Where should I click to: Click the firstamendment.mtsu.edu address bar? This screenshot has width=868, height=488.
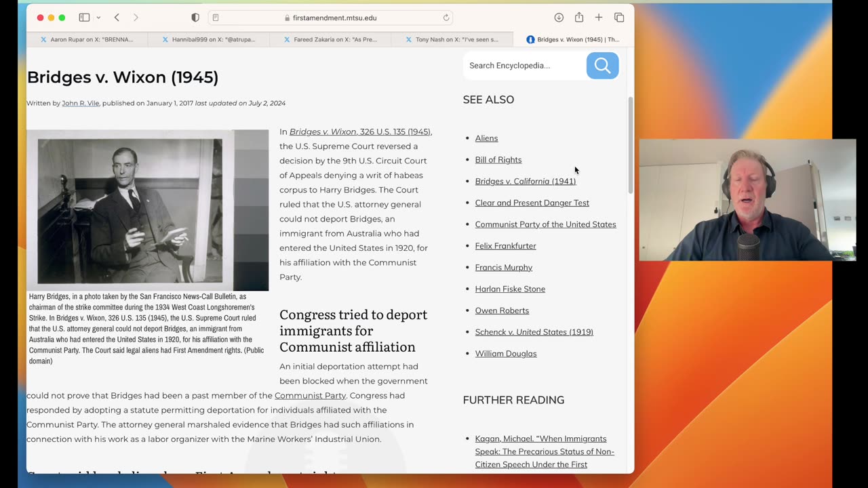pyautogui.click(x=330, y=18)
